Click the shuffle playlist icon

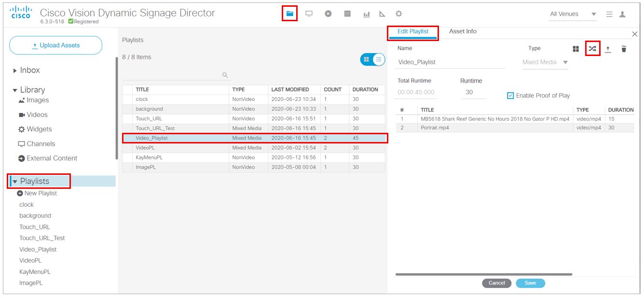592,49
